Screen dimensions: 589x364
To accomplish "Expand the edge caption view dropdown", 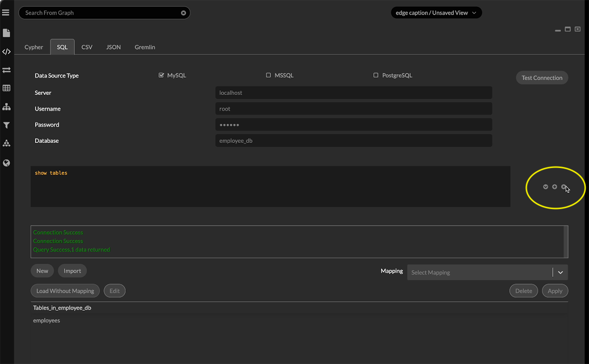I will [474, 12].
